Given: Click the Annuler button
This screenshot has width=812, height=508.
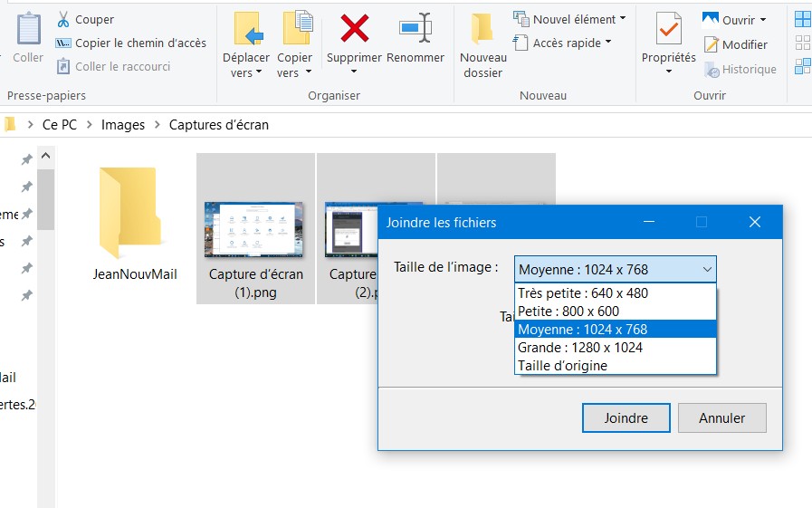Looking at the screenshot, I should (722, 417).
